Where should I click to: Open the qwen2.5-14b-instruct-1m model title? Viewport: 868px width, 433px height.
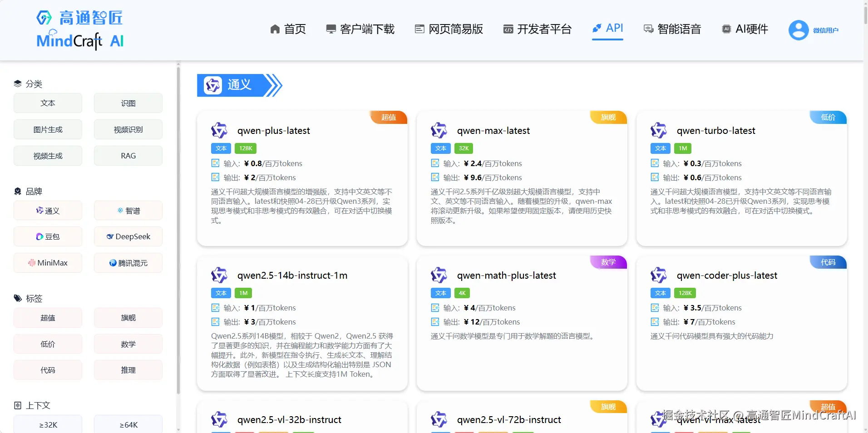[292, 276]
